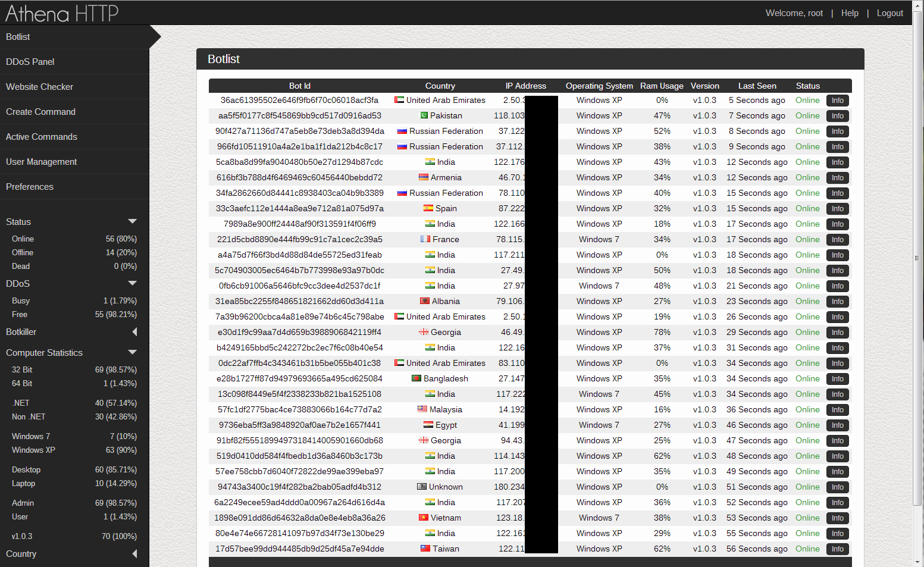The image size is (924, 567).
Task: Click the Albania flag icon
Action: (425, 301)
